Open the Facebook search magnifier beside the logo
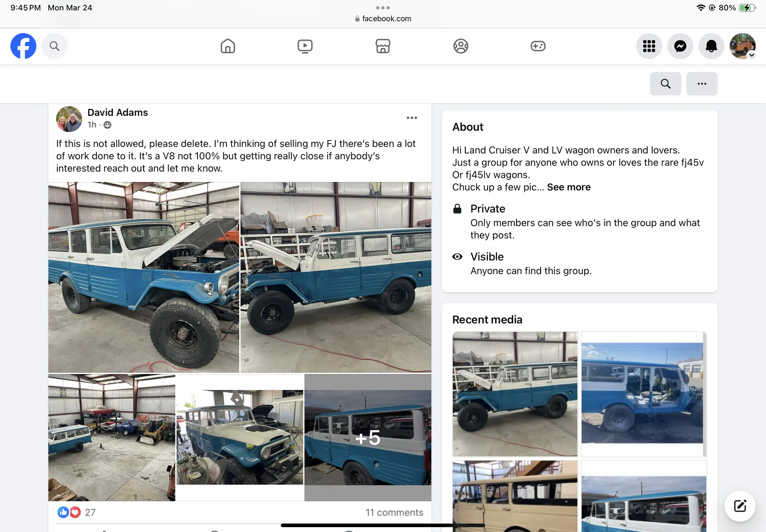The height and width of the screenshot is (532, 766). [54, 46]
